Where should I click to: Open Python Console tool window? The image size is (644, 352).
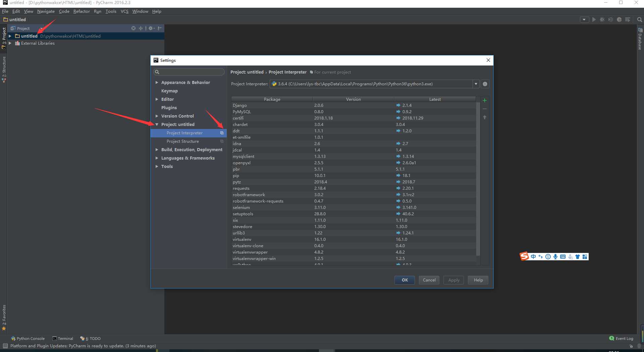pyautogui.click(x=28, y=339)
